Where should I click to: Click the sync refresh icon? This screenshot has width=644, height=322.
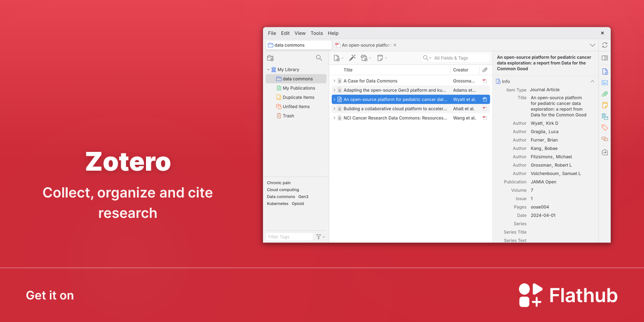click(x=605, y=45)
